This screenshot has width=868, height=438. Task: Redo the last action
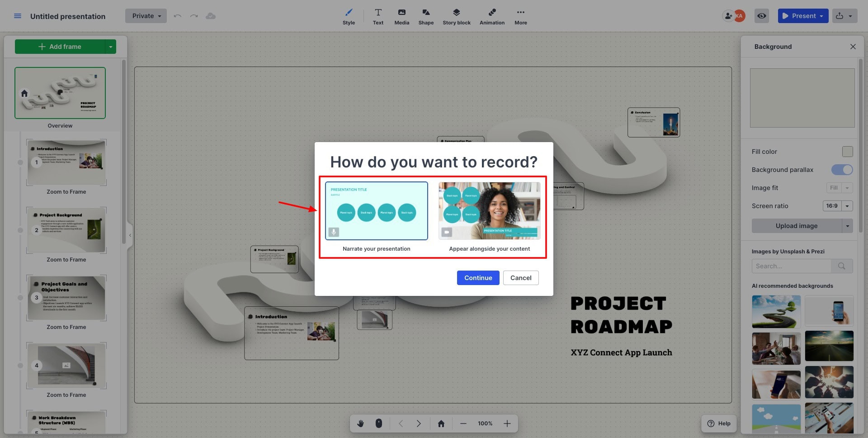[x=194, y=16]
